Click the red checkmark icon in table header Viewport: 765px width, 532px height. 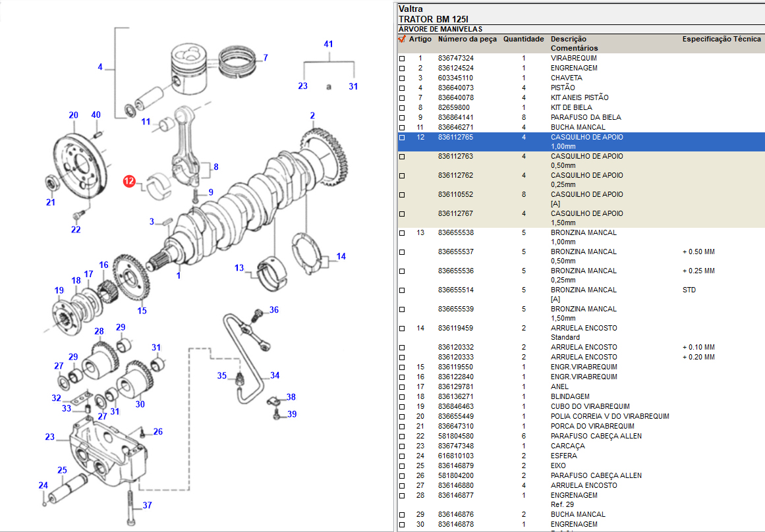point(401,39)
